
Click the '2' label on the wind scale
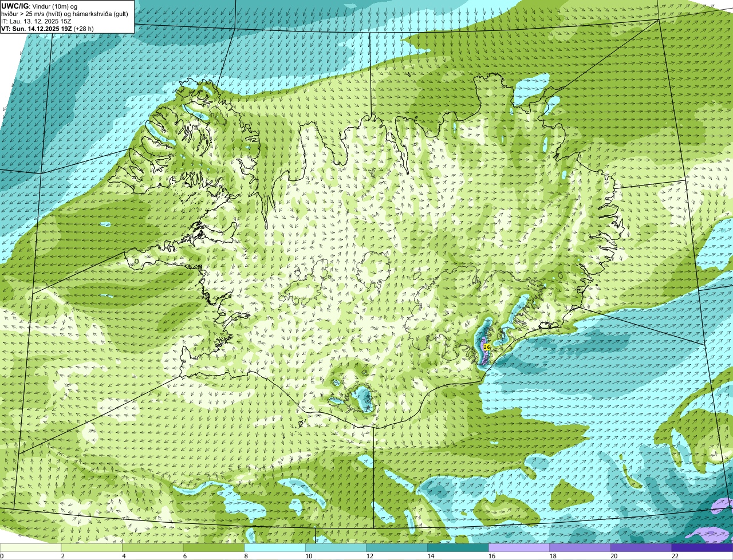[x=62, y=556]
